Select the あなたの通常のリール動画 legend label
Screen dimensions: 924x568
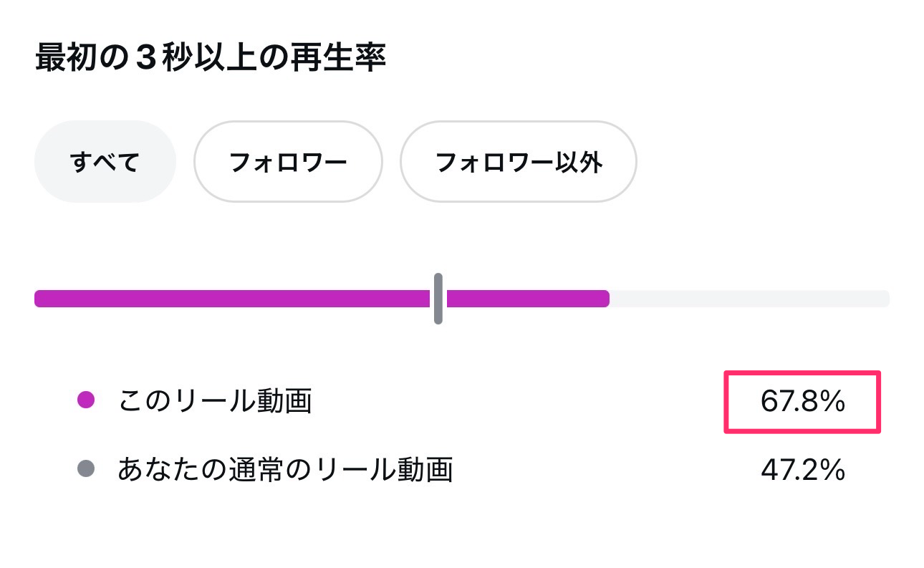(285, 471)
